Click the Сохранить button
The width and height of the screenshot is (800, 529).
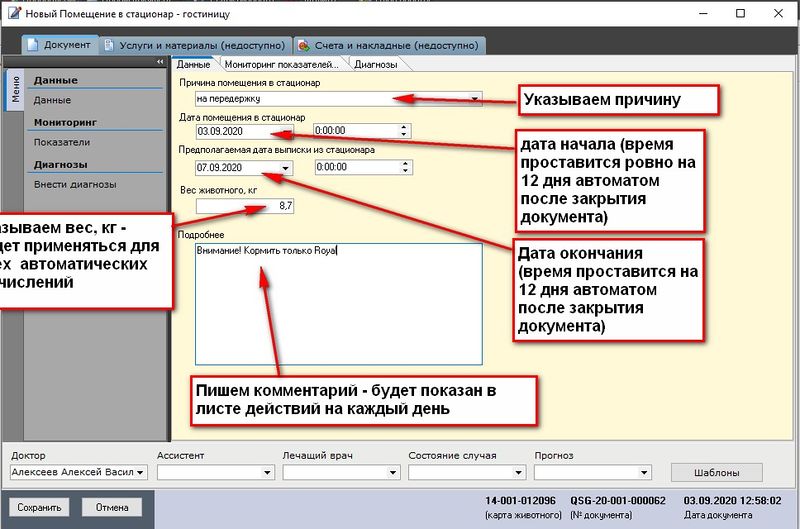39,508
